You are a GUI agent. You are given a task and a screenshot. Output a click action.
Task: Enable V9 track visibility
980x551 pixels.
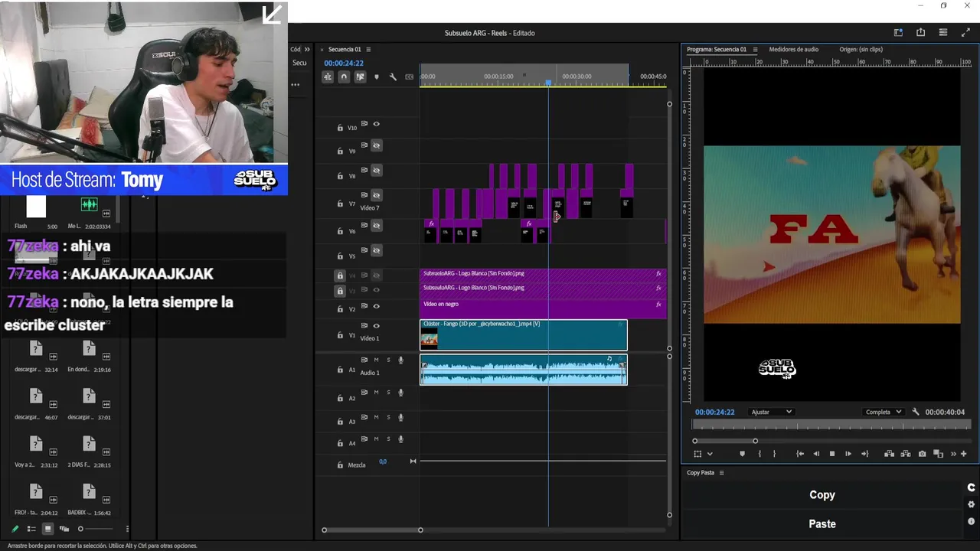(x=376, y=145)
